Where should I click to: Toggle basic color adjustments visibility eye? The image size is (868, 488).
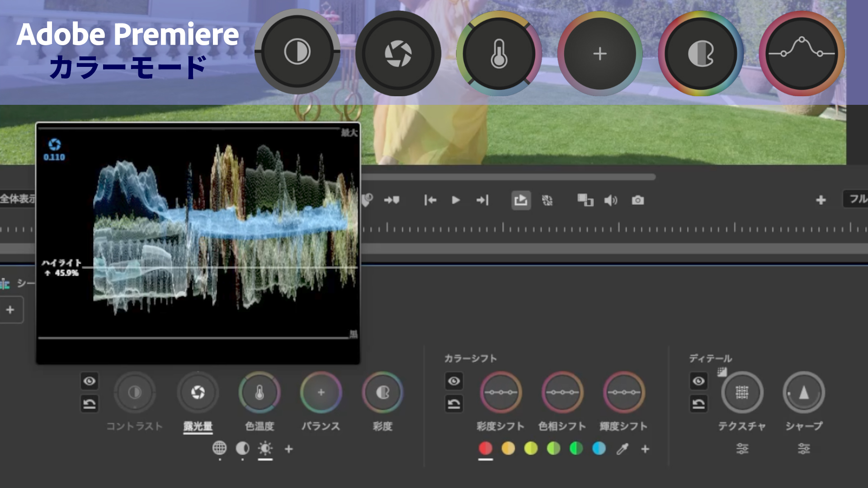click(90, 381)
